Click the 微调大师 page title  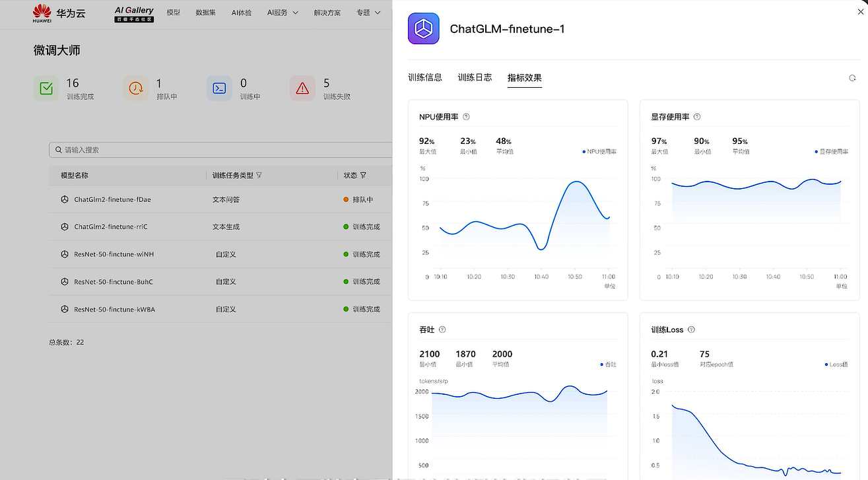tap(57, 50)
